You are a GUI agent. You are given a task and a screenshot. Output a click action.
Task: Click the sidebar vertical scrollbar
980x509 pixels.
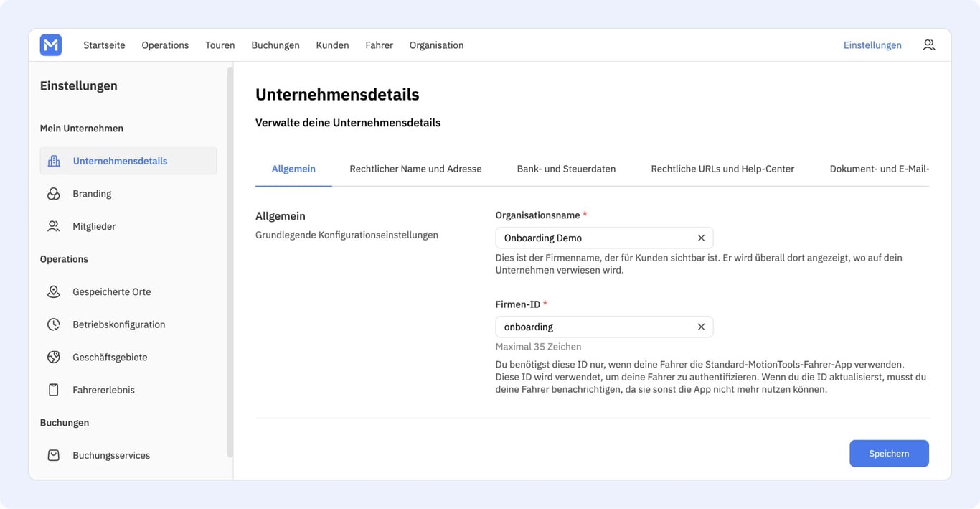click(230, 262)
